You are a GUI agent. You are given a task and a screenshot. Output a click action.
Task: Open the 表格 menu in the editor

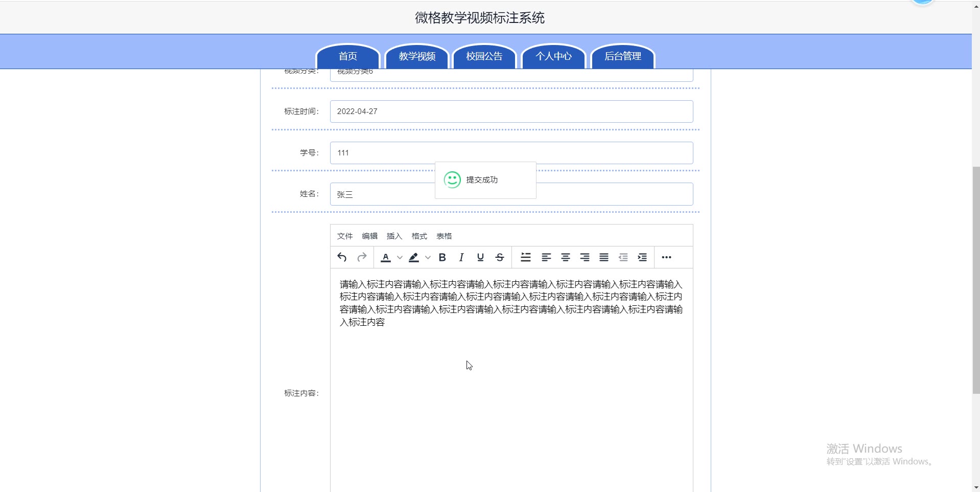(x=444, y=236)
